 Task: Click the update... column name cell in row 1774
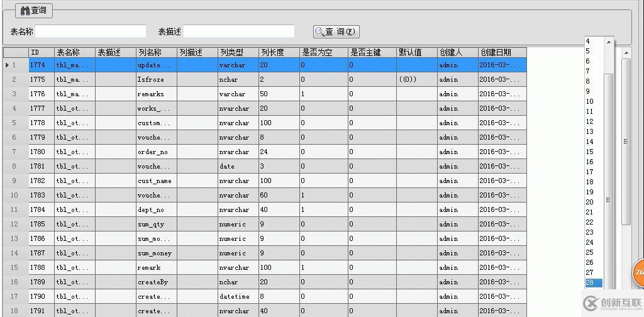point(157,65)
